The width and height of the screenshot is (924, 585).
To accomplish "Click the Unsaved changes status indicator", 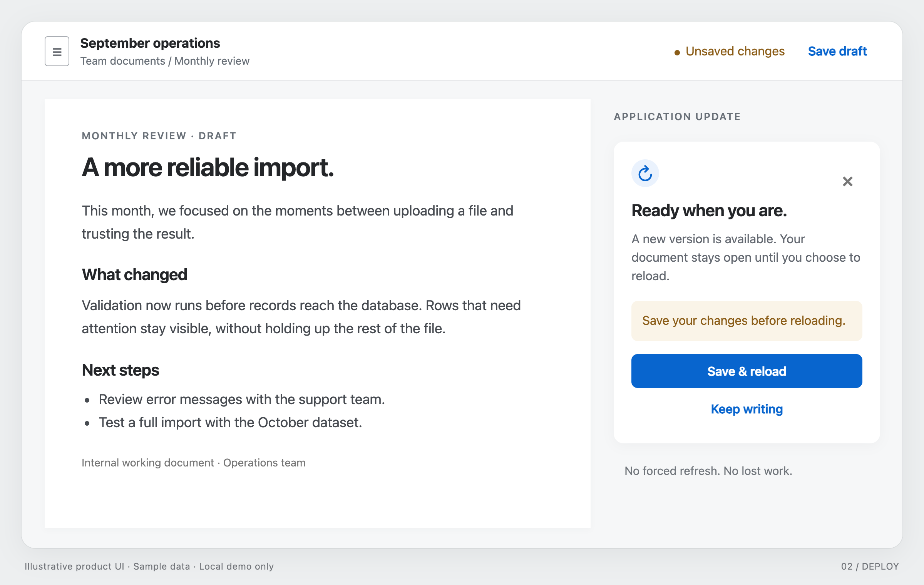I will (x=729, y=51).
